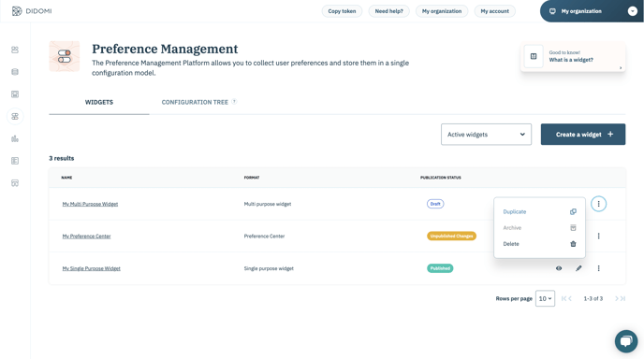Click the Create a widget button
644x359 pixels.
tap(583, 135)
